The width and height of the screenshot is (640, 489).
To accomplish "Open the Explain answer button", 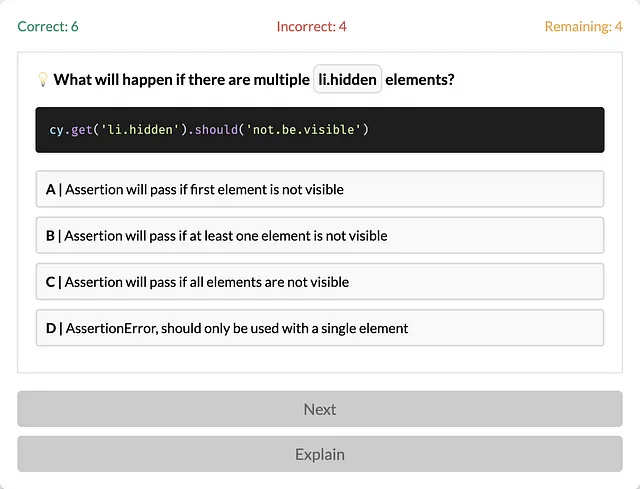I will (x=320, y=454).
